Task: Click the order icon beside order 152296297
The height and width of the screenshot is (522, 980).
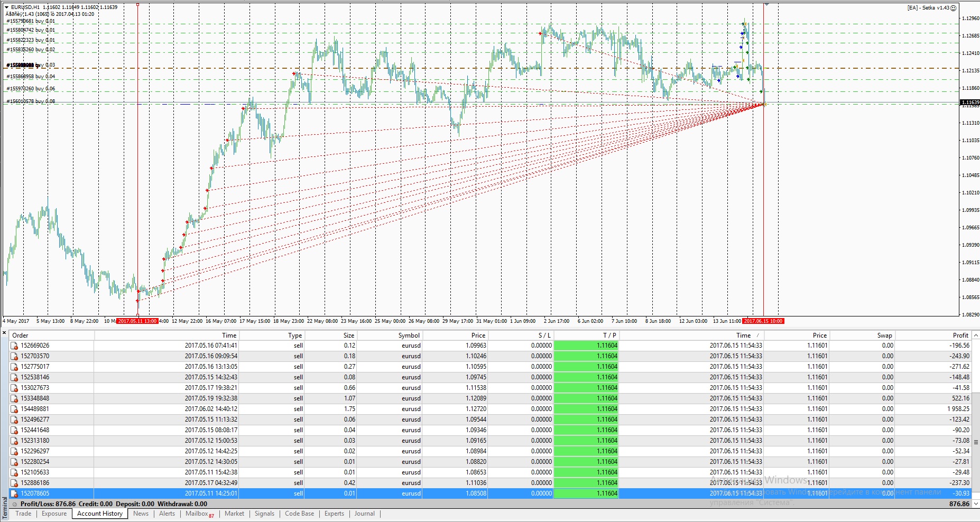Action: coord(15,451)
